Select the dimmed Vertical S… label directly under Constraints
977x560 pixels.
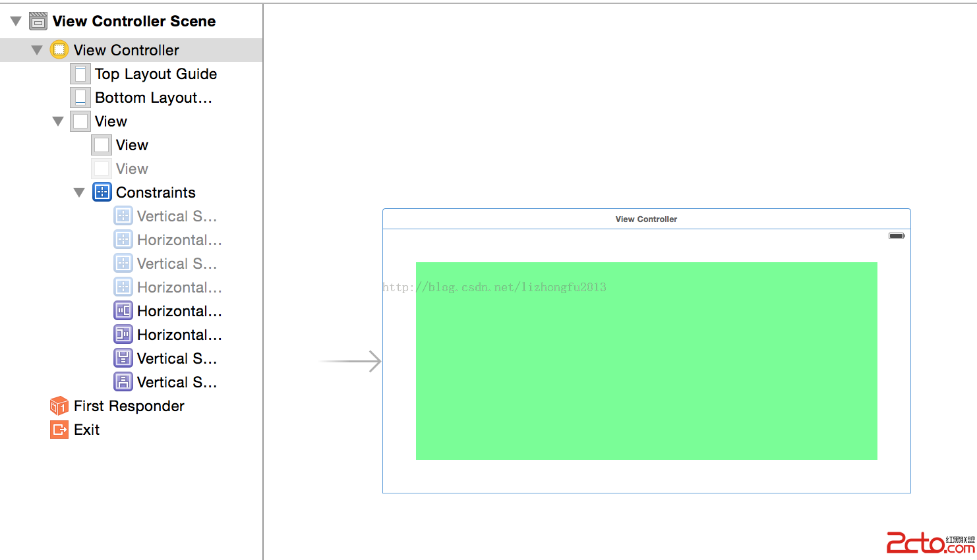[177, 216]
